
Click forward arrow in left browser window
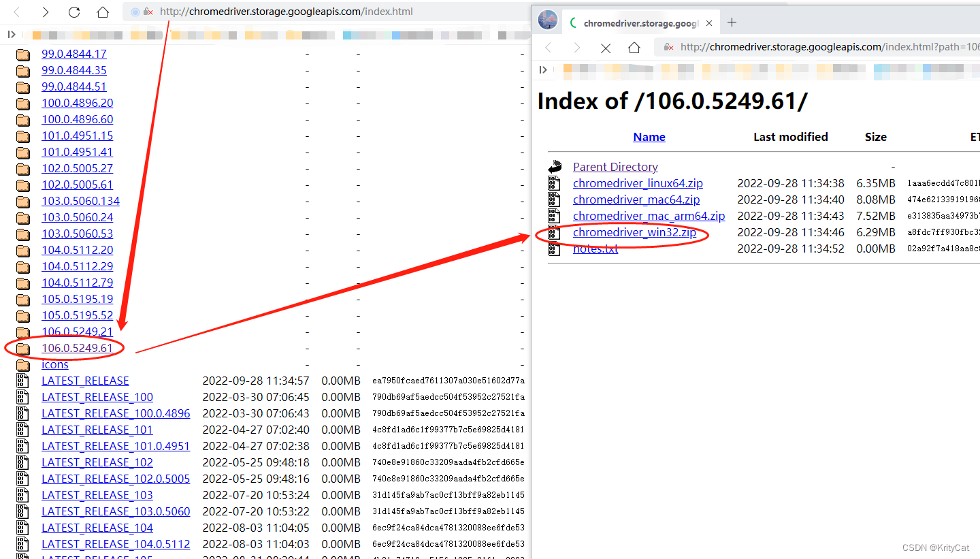[46, 12]
